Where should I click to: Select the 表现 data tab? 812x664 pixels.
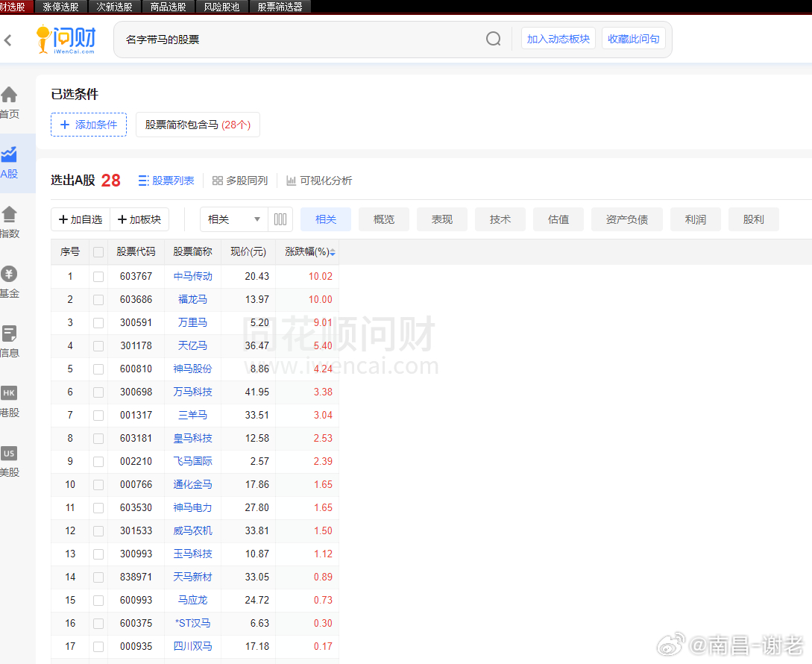(x=442, y=219)
